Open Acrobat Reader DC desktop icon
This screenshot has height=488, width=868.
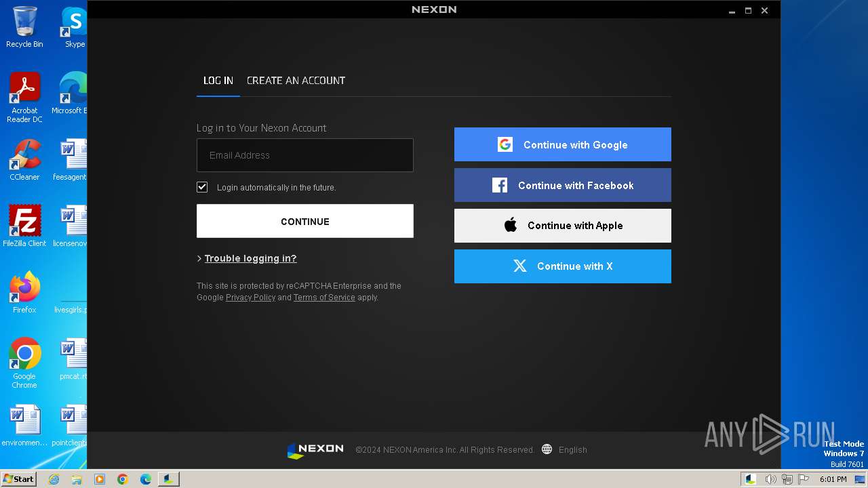point(24,98)
